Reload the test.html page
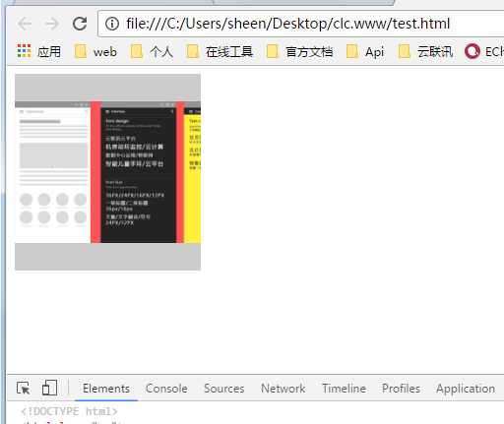The width and height of the screenshot is (504, 424). pyautogui.click(x=80, y=24)
